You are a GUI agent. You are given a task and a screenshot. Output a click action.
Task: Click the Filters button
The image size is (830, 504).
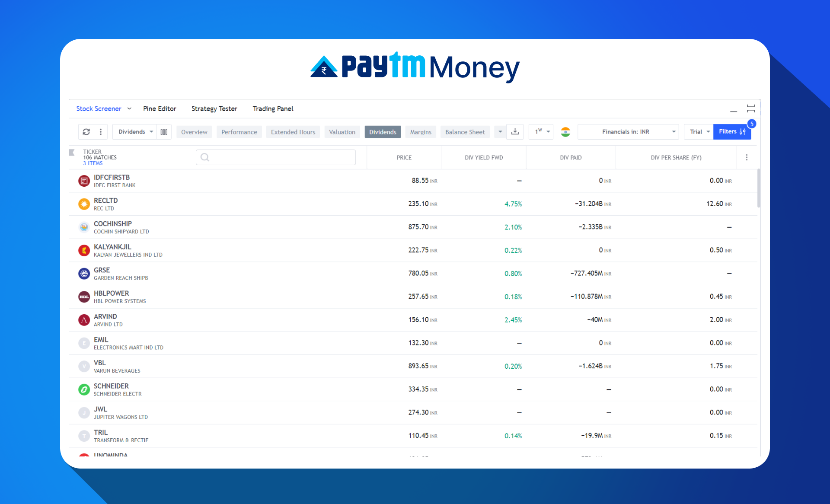732,131
